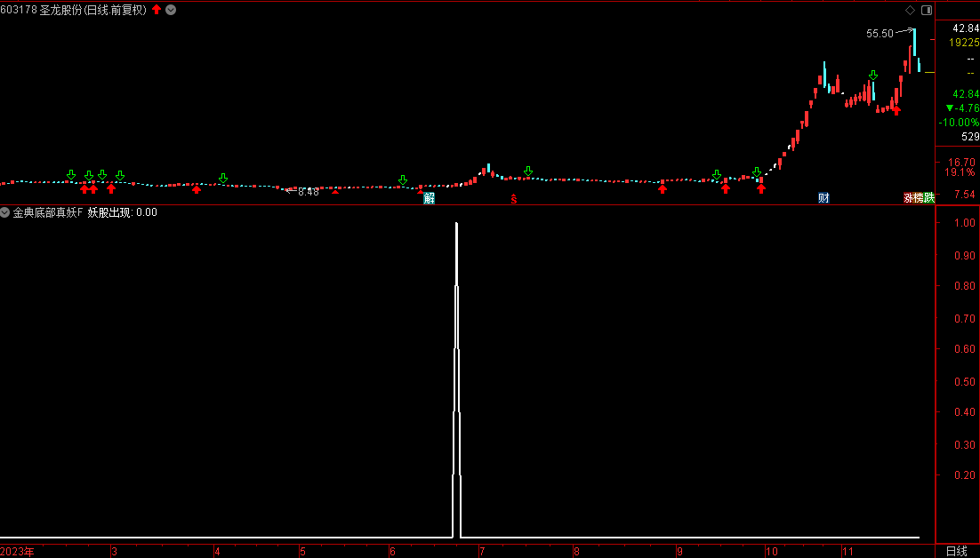
Task: Open the dropdown chevron next to 圣龙股份 title
Action: coord(171,10)
